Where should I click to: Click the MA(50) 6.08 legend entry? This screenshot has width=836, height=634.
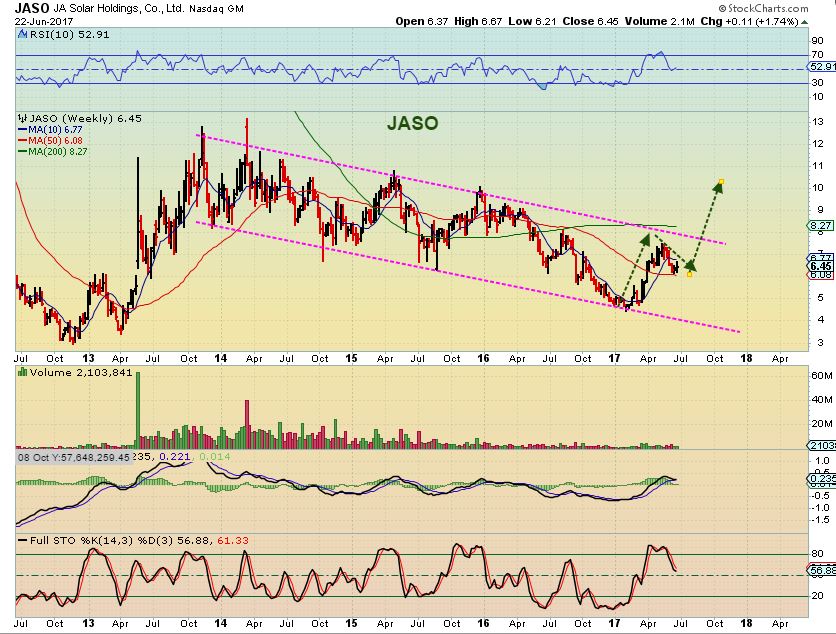(50, 140)
